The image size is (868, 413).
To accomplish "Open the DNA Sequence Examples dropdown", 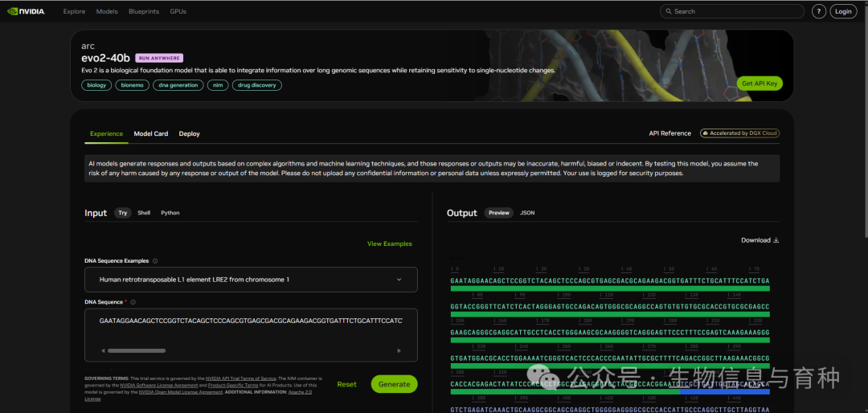I will point(251,280).
